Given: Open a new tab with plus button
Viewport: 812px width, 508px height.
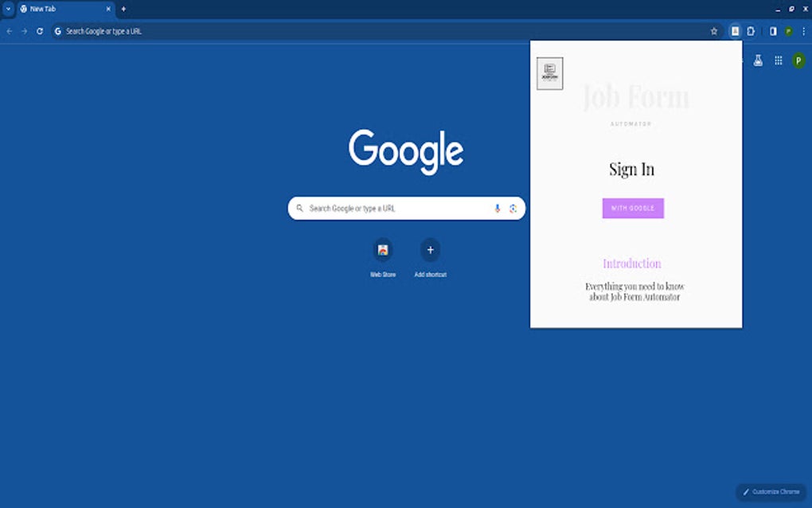Looking at the screenshot, I should click(123, 9).
